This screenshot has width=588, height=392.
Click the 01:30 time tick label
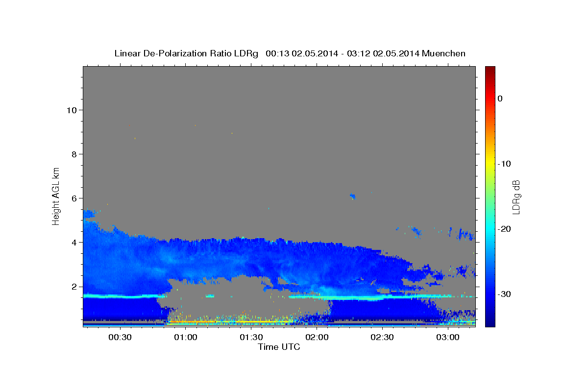[x=251, y=338]
